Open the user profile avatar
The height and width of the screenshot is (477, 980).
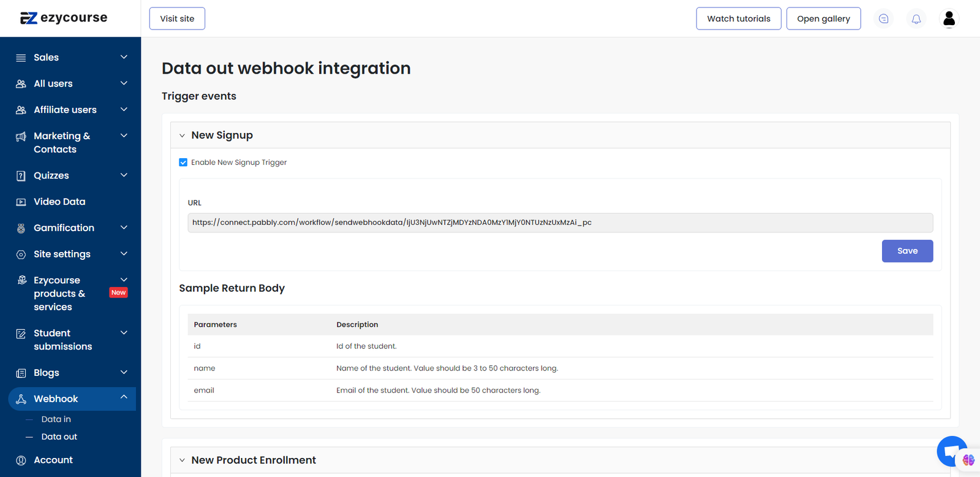[x=949, y=19]
